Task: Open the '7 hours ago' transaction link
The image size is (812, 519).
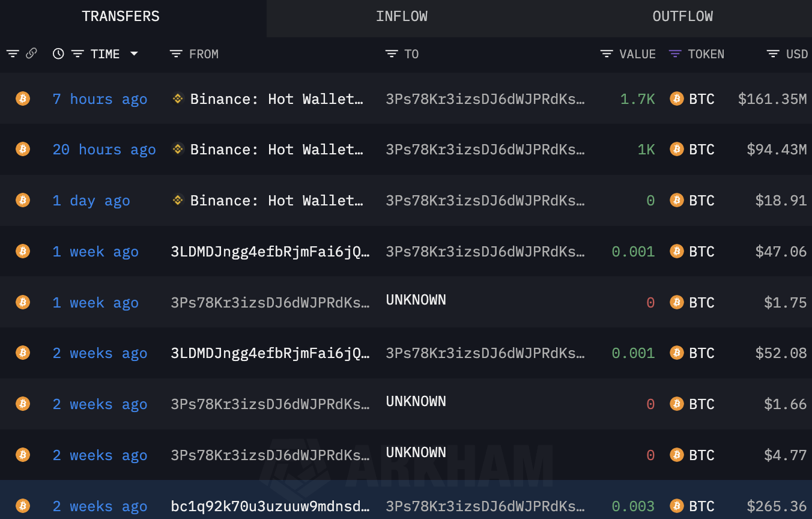Action: tap(100, 99)
